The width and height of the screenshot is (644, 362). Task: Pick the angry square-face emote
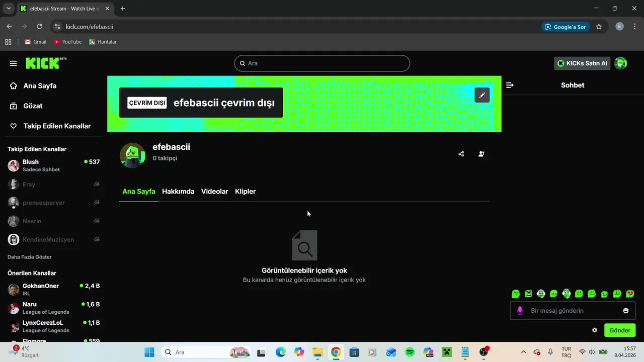pyautogui.click(x=528, y=294)
